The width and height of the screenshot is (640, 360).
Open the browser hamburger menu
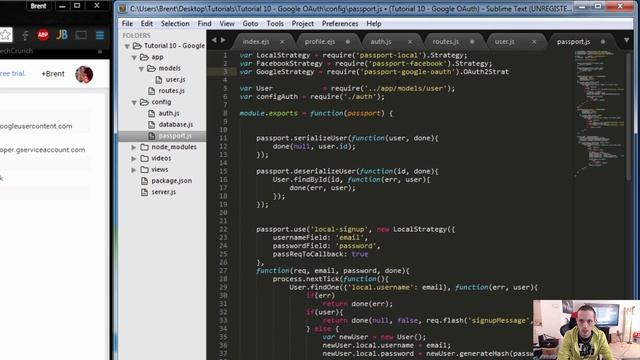100,35
